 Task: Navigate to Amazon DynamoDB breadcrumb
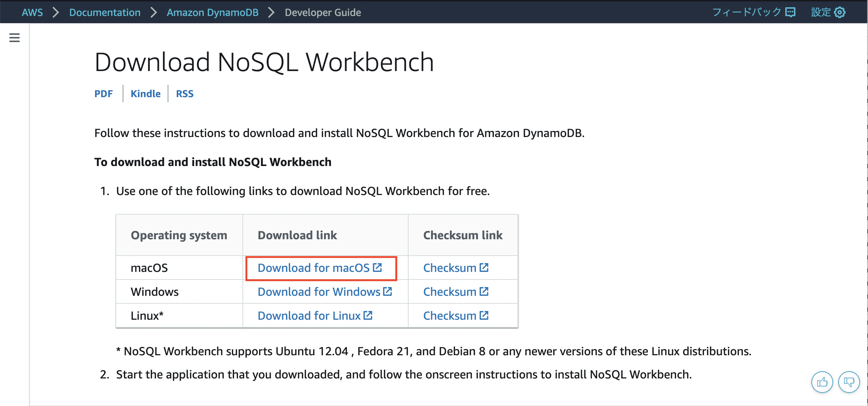213,13
